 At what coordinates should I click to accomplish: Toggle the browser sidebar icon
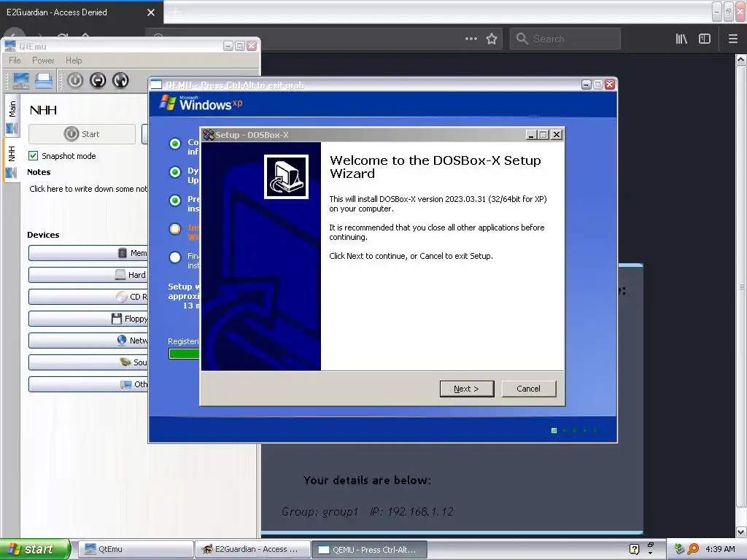[705, 39]
